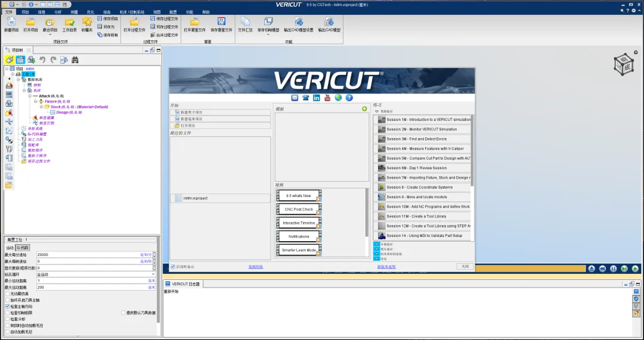Click the LinkedIn icon on welcome screen
Image resolution: width=644 pixels, height=340 pixels.
coord(316,98)
